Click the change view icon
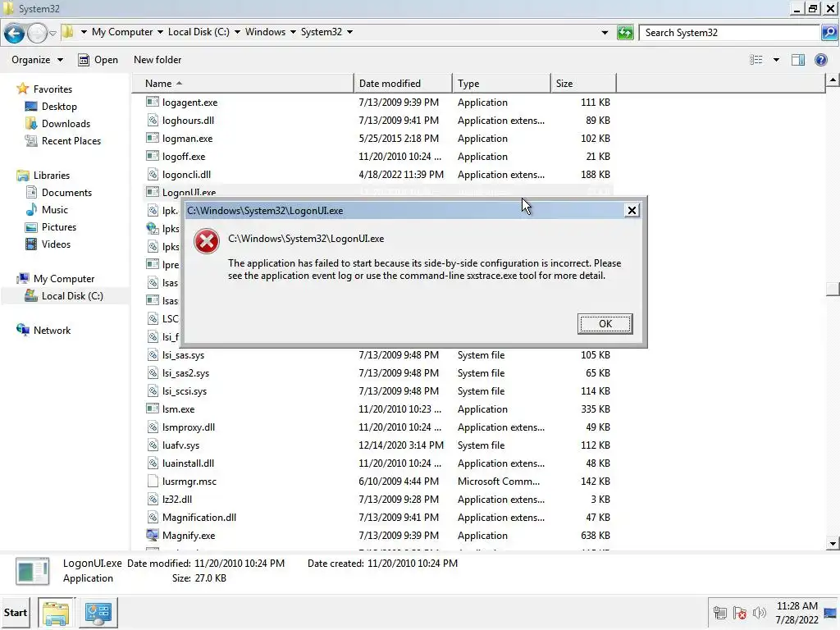This screenshot has width=840, height=630. coord(756,60)
